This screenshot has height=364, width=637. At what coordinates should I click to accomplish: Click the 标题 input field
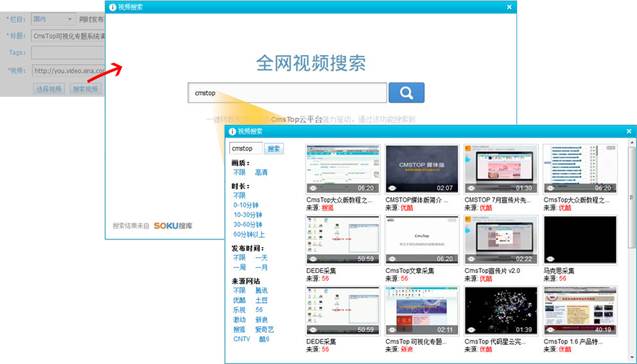coord(68,36)
